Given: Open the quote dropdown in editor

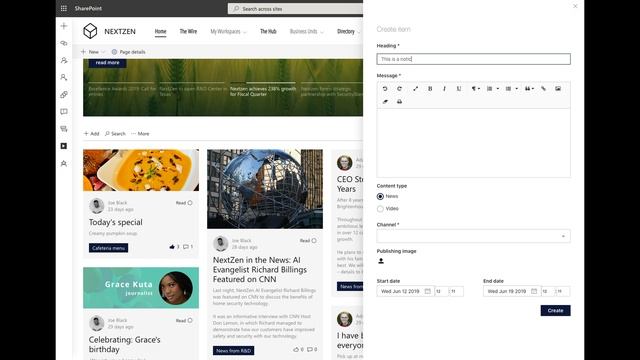Looking at the screenshot, I should (x=529, y=89).
